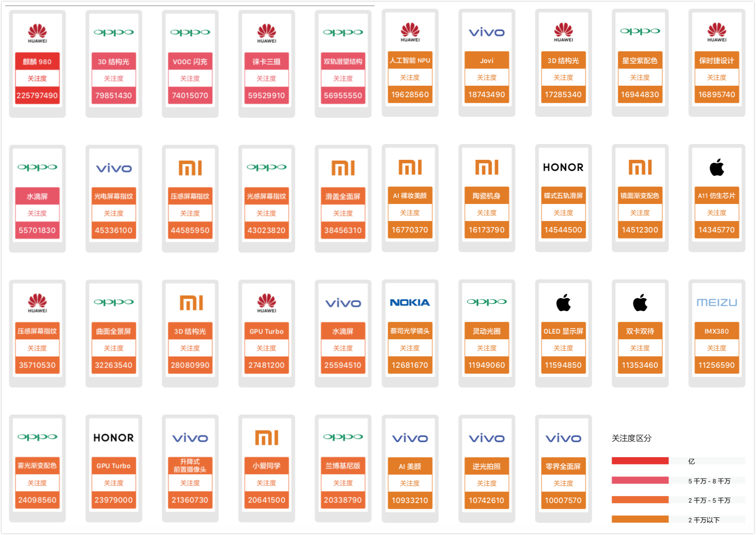The width and height of the screenshot is (756, 535).
Task: Select the 双轨潜望结构 feature label
Action: (343, 62)
